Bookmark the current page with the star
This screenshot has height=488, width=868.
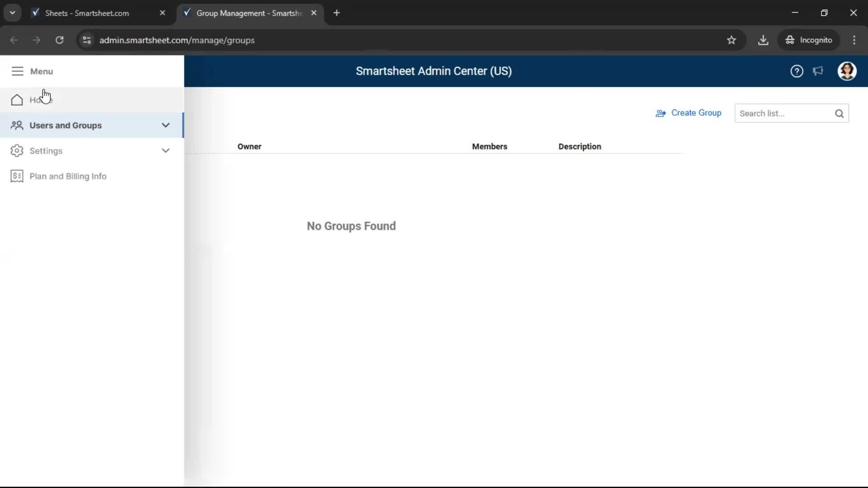(x=731, y=40)
